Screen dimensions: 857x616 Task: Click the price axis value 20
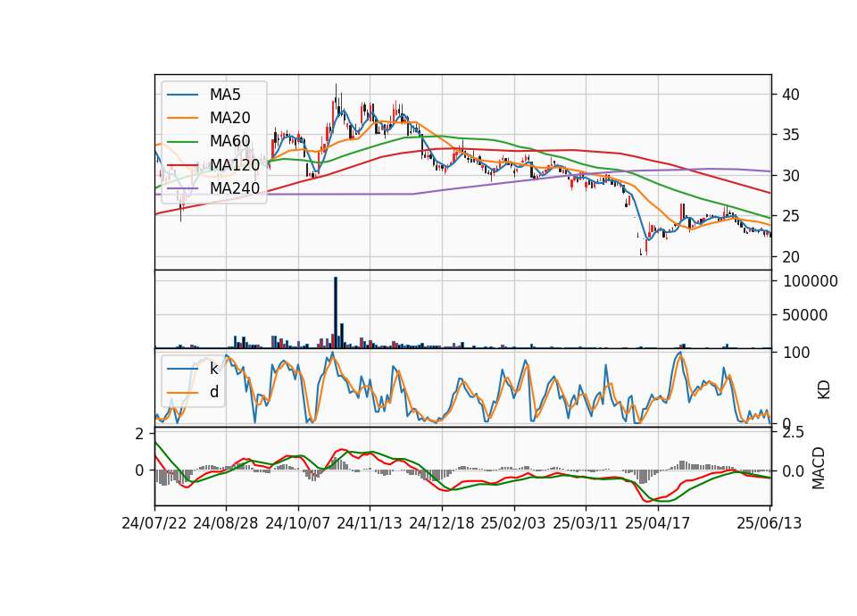(x=790, y=257)
